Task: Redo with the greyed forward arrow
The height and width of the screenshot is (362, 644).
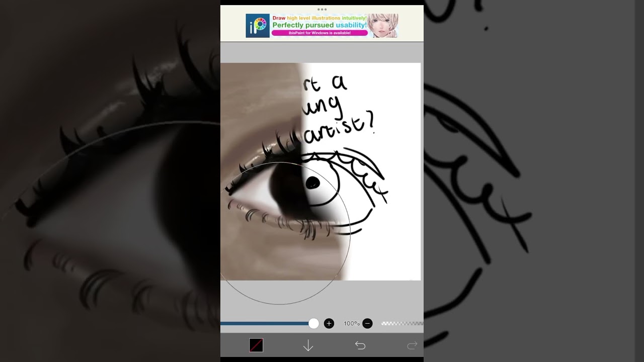Action: pyautogui.click(x=412, y=345)
